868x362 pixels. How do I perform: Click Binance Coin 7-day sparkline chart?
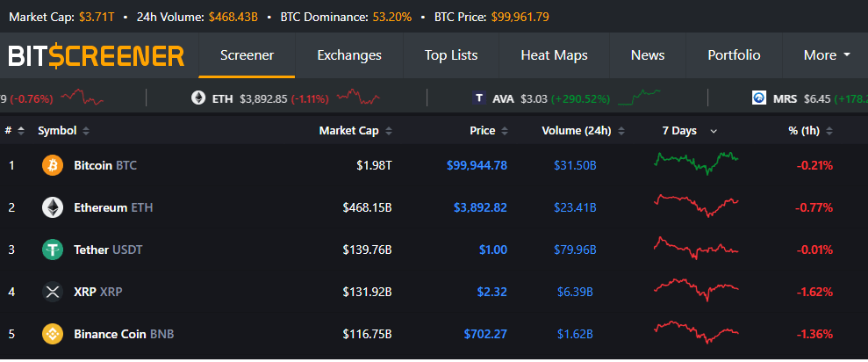point(696,332)
